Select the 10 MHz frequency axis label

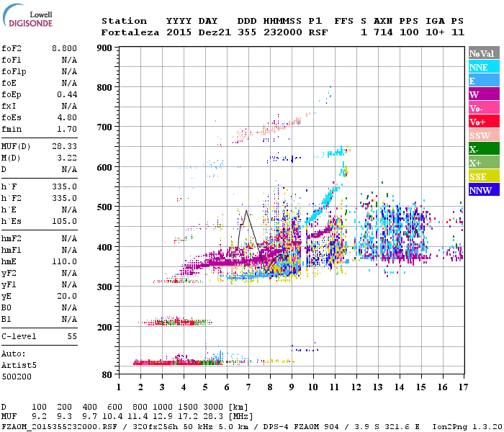313,387
